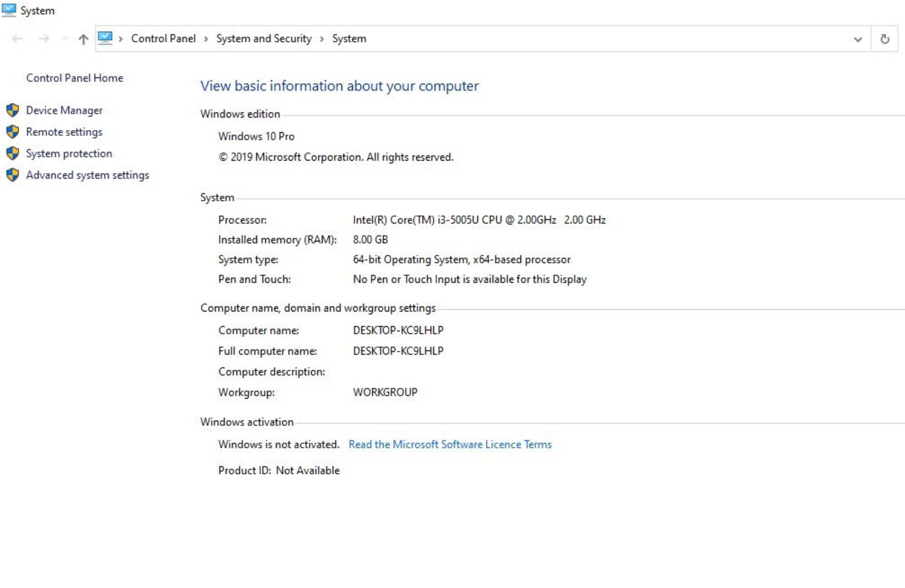Read the Microsoft Software Licence Terms
905x588 pixels.
[x=450, y=444]
